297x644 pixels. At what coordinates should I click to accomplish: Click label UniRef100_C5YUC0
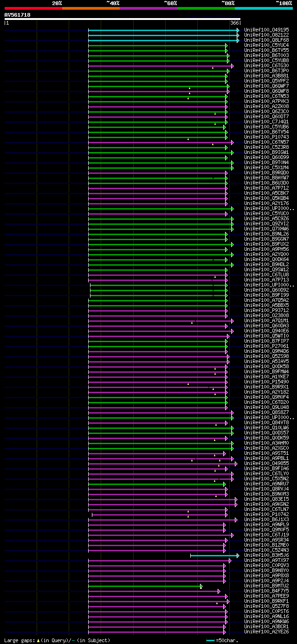[266, 213]
